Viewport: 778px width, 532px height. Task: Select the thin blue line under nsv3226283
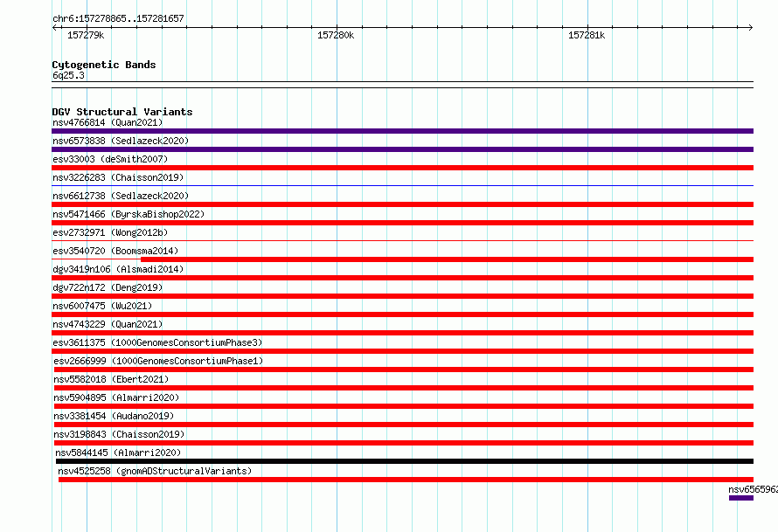pos(402,186)
